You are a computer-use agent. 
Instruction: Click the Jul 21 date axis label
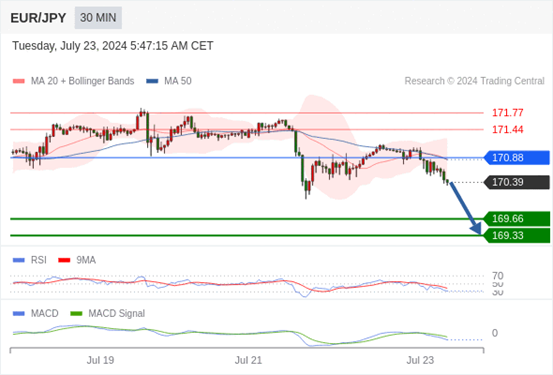pyautogui.click(x=248, y=360)
